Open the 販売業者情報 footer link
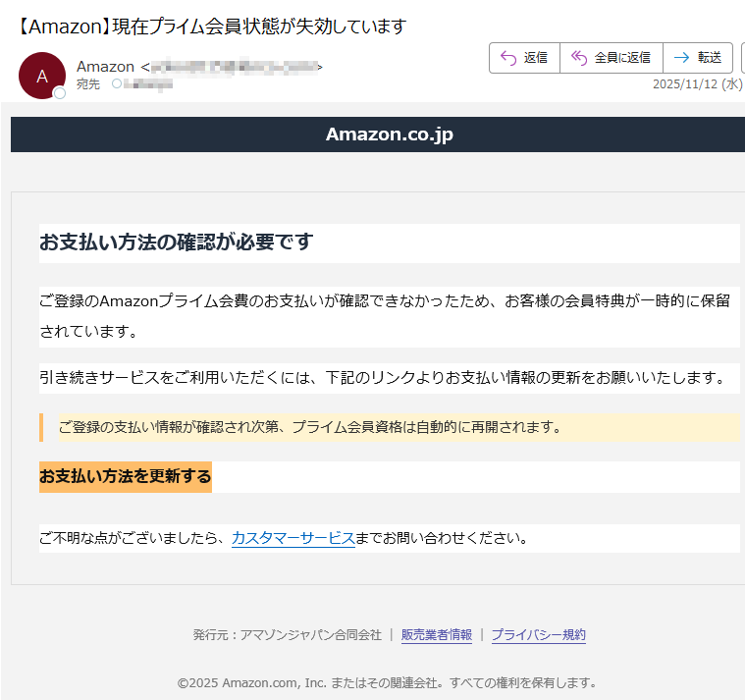The width and height of the screenshot is (745, 700). [437, 635]
